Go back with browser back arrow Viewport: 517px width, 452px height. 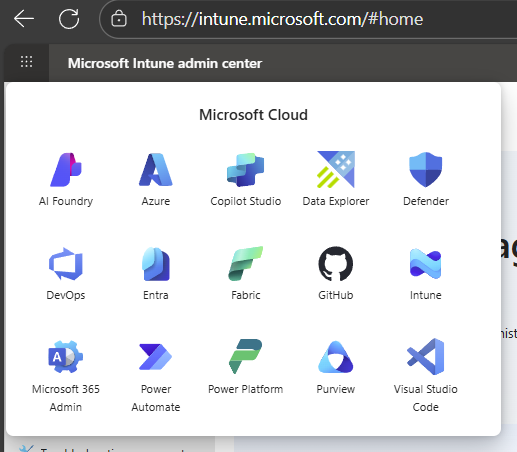(24, 18)
